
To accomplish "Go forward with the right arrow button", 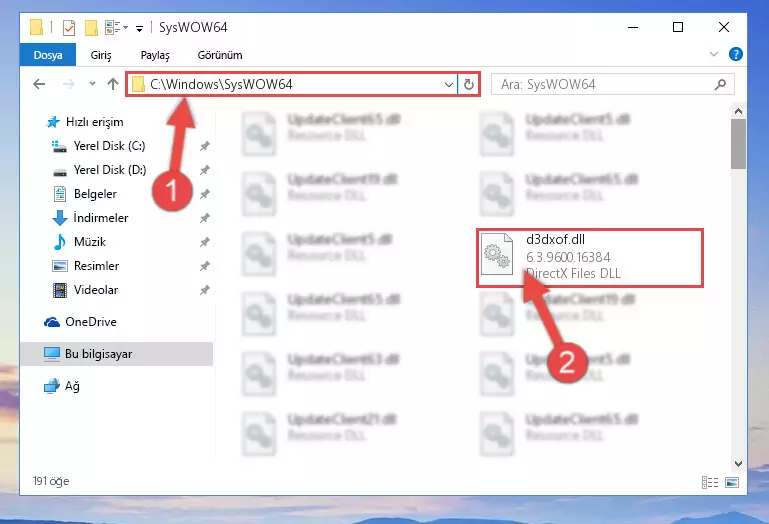I will 69,84.
